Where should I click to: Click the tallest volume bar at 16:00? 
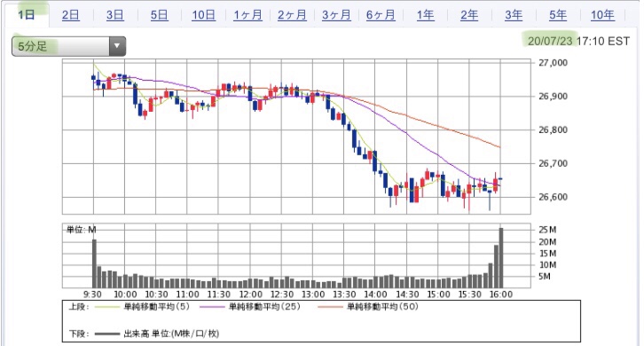point(501,257)
